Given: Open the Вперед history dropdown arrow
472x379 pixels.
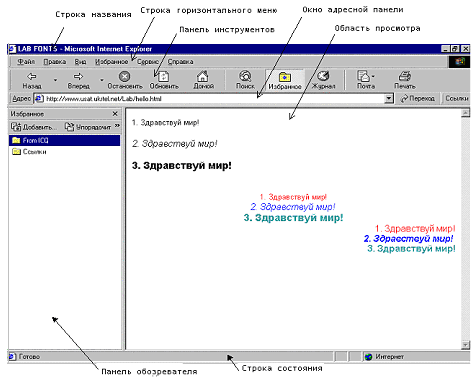Looking at the screenshot, I should (102, 80).
